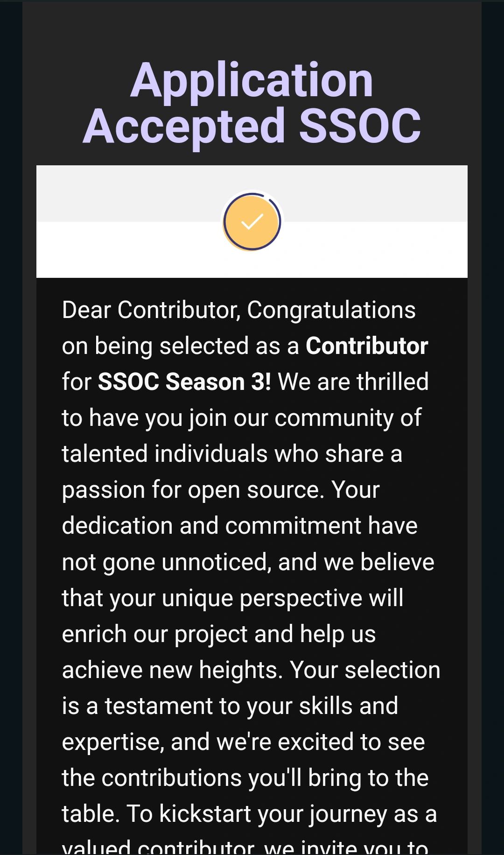Click the orange checkmark circle icon

(x=252, y=222)
